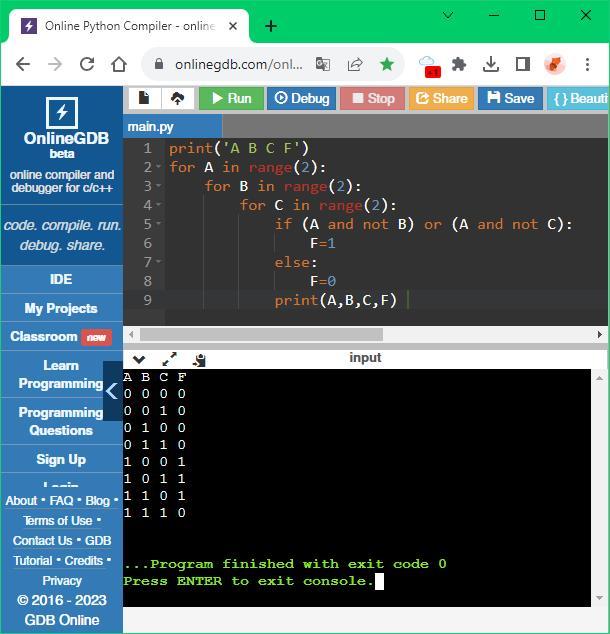The width and height of the screenshot is (610, 634).
Task: Expand console to full screen
Action: coord(169,359)
